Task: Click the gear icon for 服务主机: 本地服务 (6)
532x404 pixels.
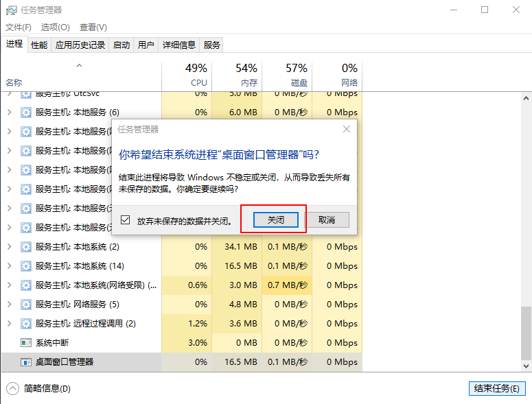Action: point(26,112)
